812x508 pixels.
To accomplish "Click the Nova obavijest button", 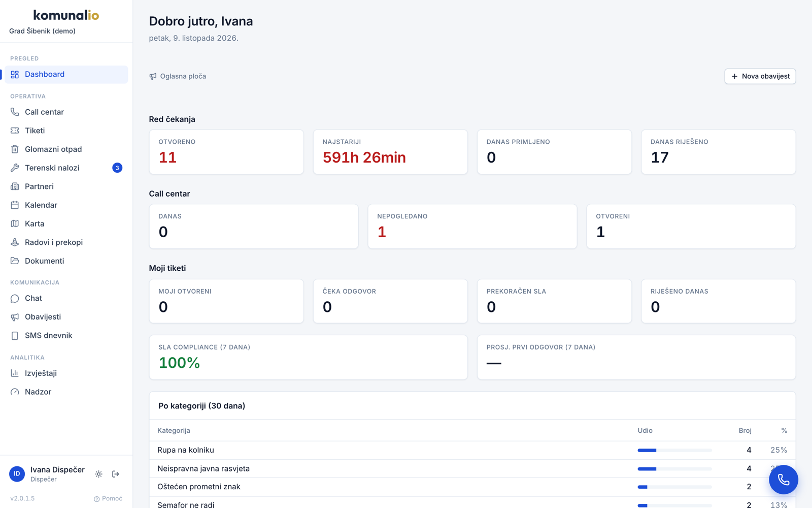I will [760, 76].
